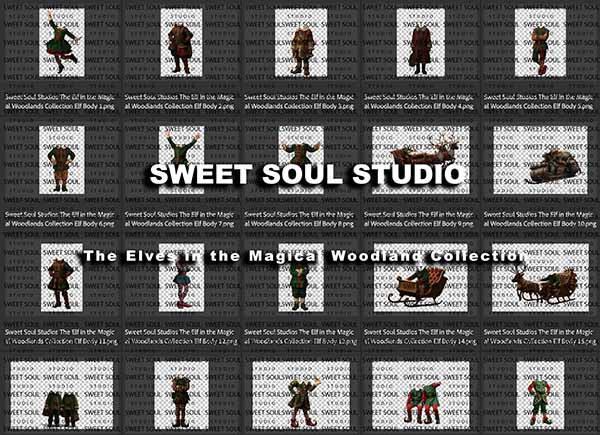The image size is (600, 435).
Task: Select the Elf Body 12.png striped-legs thumbnail
Action: coord(181,277)
